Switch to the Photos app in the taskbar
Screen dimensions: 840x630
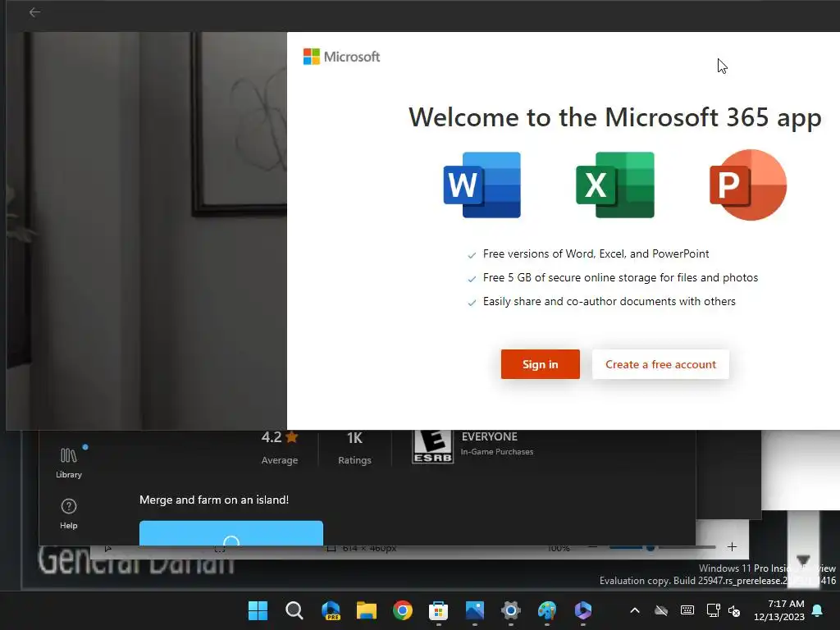475,610
